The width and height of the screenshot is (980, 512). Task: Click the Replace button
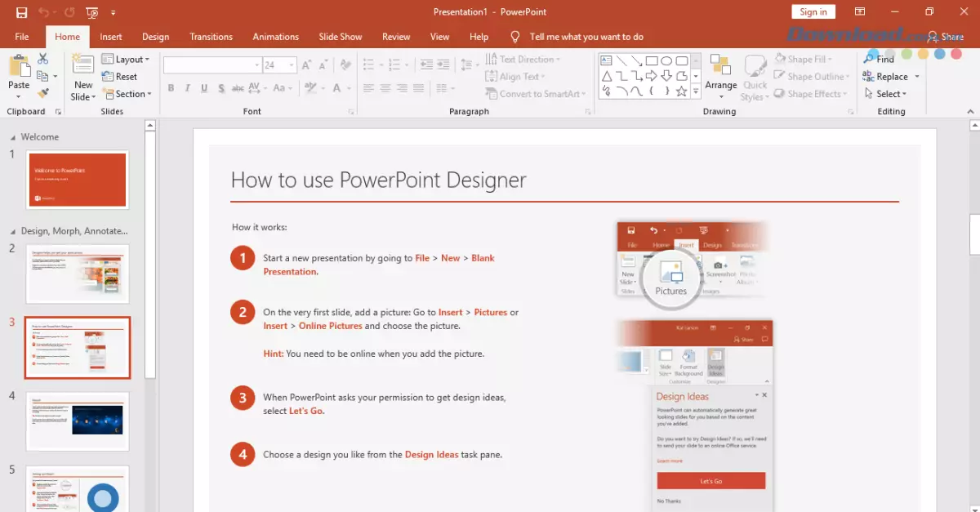[x=884, y=77]
